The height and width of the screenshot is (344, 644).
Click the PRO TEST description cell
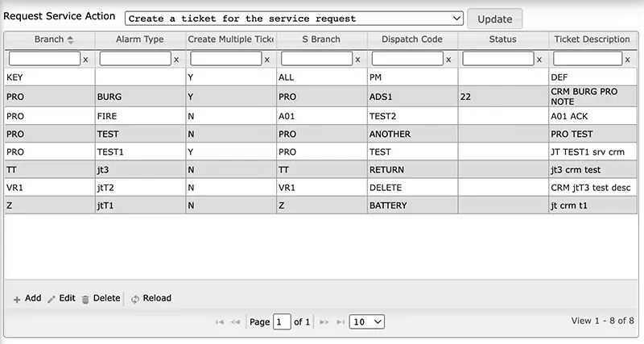(593, 134)
